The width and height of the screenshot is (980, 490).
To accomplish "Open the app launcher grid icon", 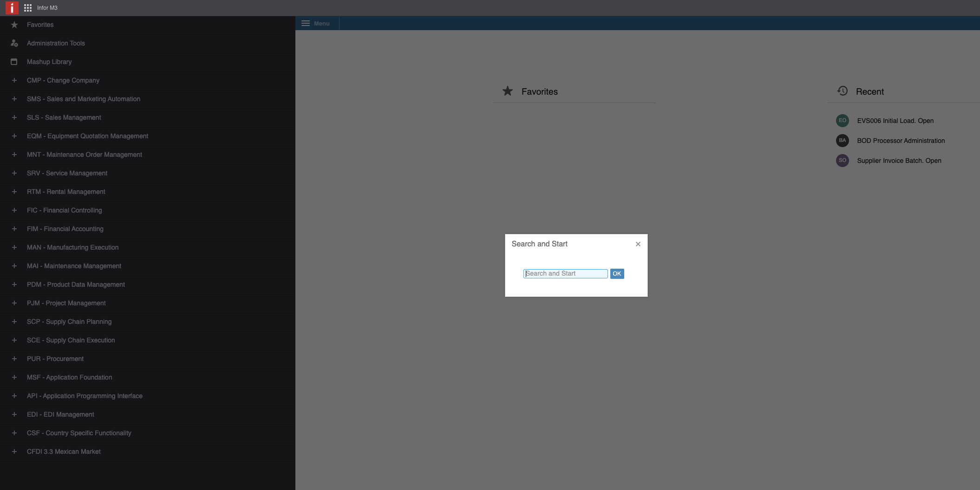I will [28, 8].
